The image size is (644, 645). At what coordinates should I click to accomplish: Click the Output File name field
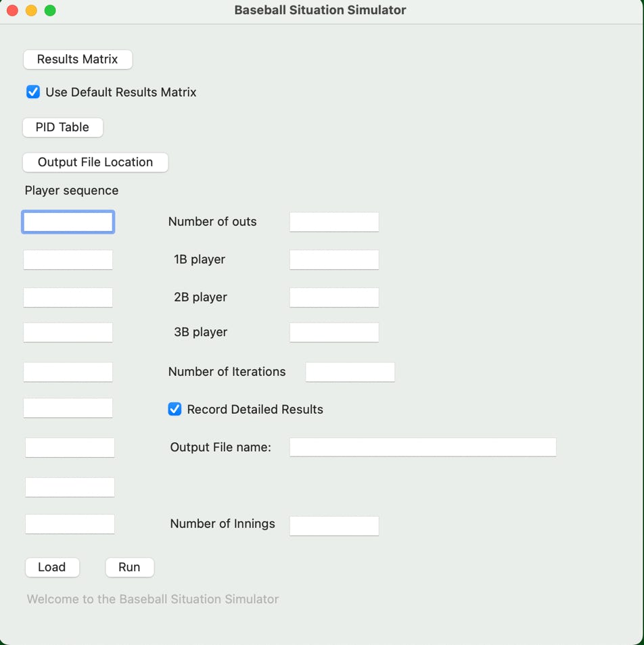[423, 447]
